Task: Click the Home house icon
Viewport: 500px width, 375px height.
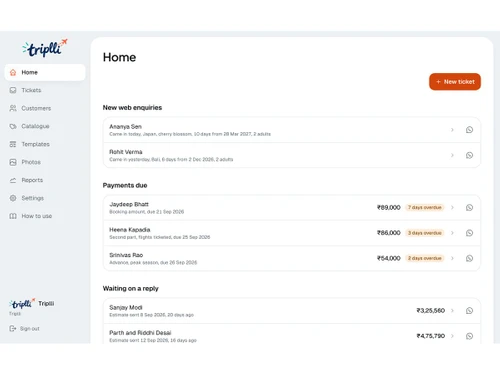Action: 13,72
